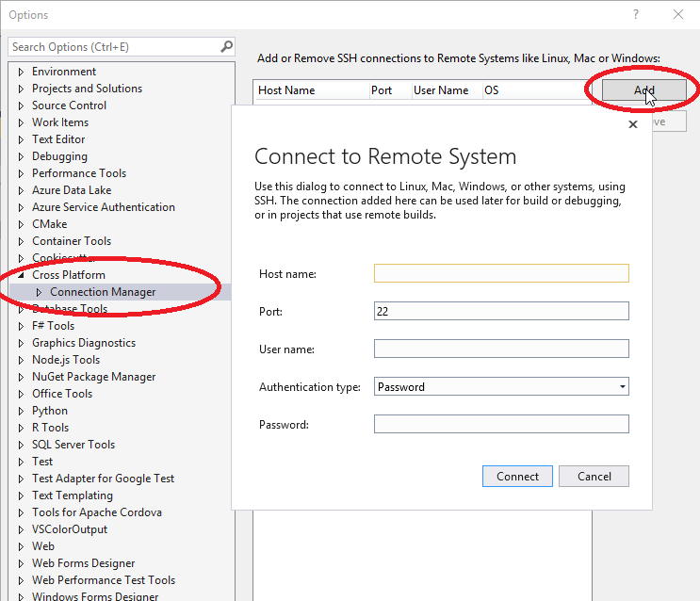Screen dimensions: 700x601
Task: Click the Connect button
Action: (x=517, y=477)
